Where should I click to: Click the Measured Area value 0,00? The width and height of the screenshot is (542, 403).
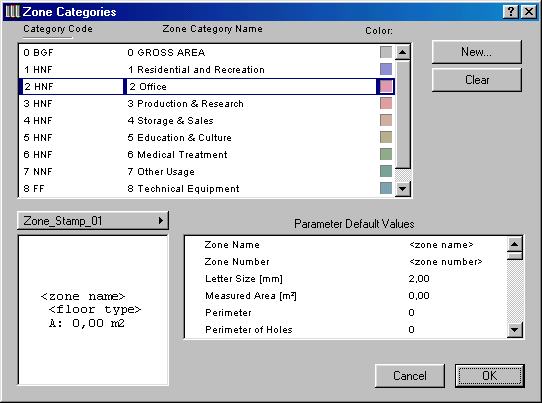tap(419, 296)
